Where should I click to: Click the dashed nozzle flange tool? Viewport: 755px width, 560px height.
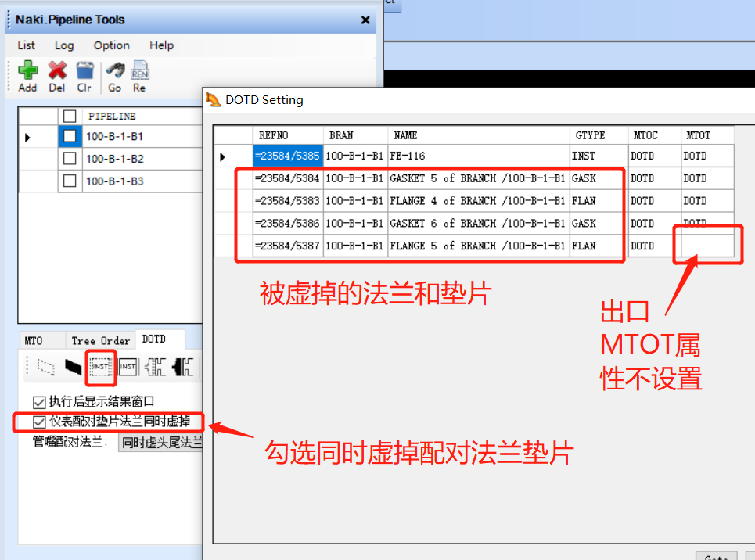click(156, 368)
